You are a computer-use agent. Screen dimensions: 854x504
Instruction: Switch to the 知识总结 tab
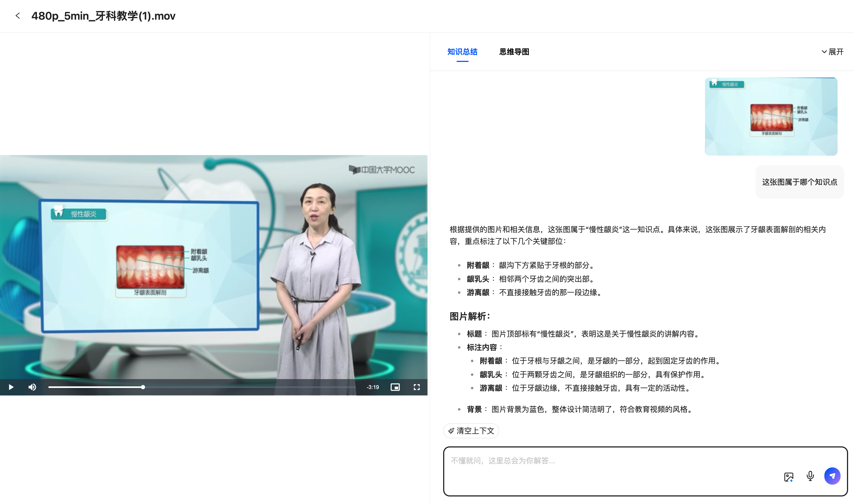[x=462, y=52]
